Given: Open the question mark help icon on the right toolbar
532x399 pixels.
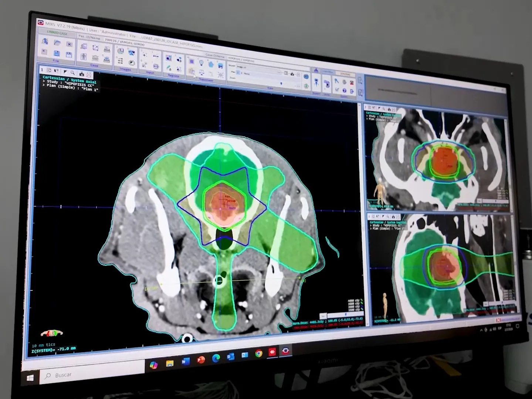Looking at the screenshot, I should pyautogui.click(x=345, y=91).
